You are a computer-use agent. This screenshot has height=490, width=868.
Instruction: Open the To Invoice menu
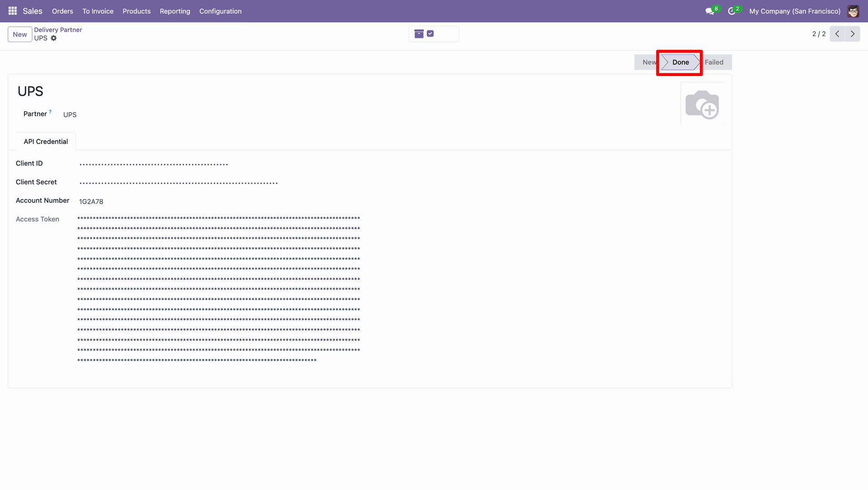98,11
